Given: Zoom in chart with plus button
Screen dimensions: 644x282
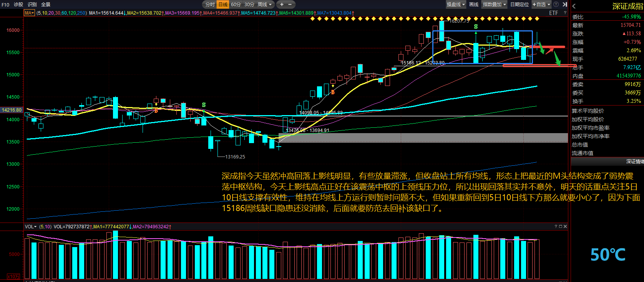Looking at the screenshot, I should pyautogui.click(x=282, y=5).
